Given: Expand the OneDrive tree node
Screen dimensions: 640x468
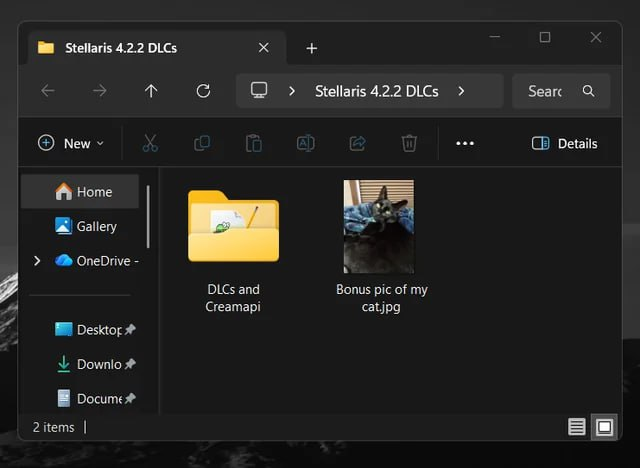Looking at the screenshot, I should tap(37, 260).
